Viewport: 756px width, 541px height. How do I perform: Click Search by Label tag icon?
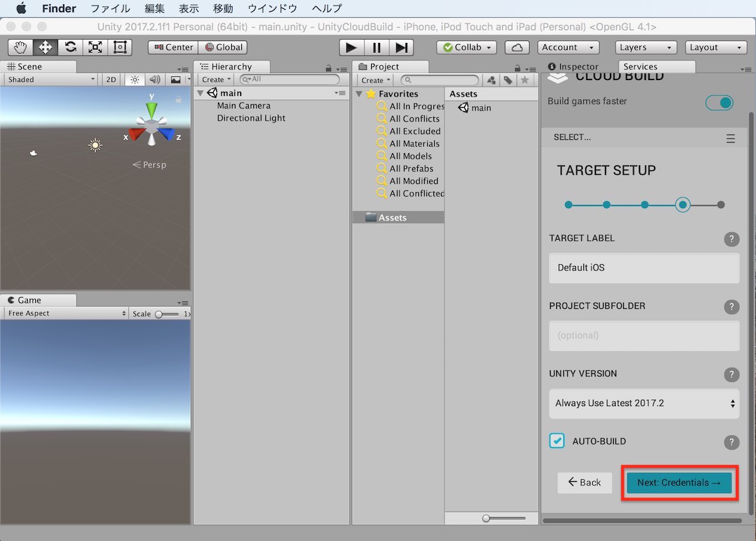click(508, 80)
